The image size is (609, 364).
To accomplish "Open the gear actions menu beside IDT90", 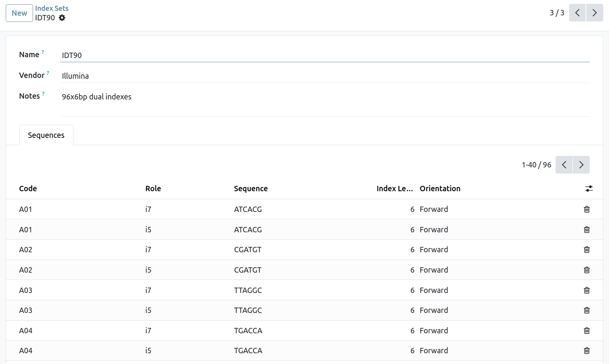I will click(x=62, y=18).
